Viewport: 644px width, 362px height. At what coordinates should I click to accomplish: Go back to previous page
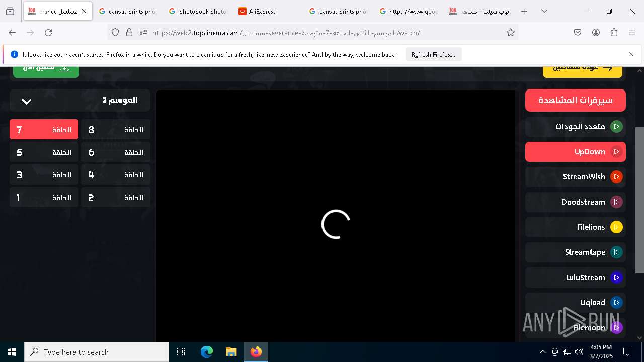tap(12, 32)
